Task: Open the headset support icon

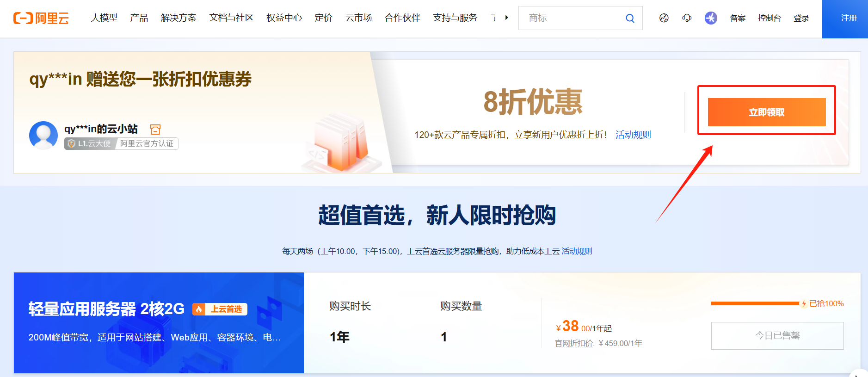Action: point(687,18)
